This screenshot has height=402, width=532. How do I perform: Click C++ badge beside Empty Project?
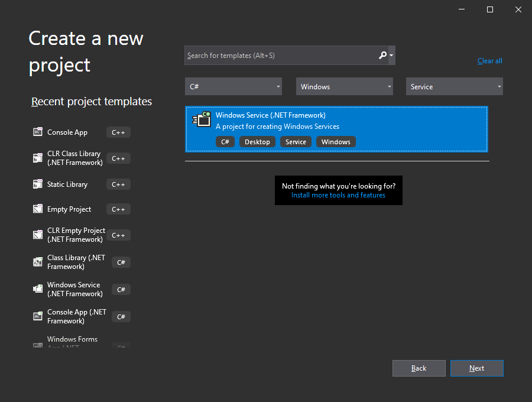point(118,209)
